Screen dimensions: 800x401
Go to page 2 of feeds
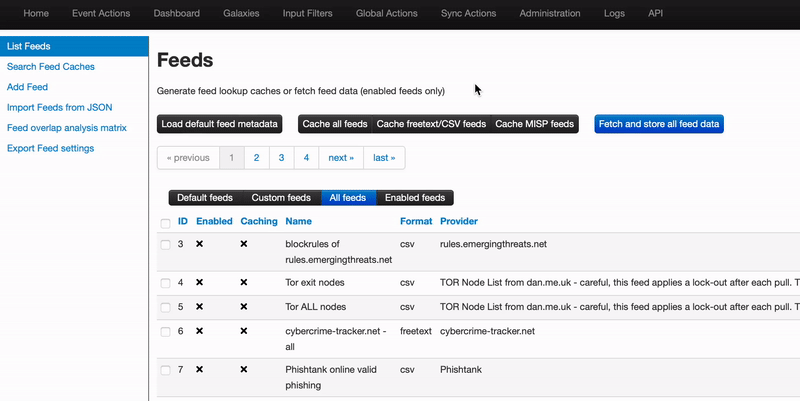coord(257,158)
